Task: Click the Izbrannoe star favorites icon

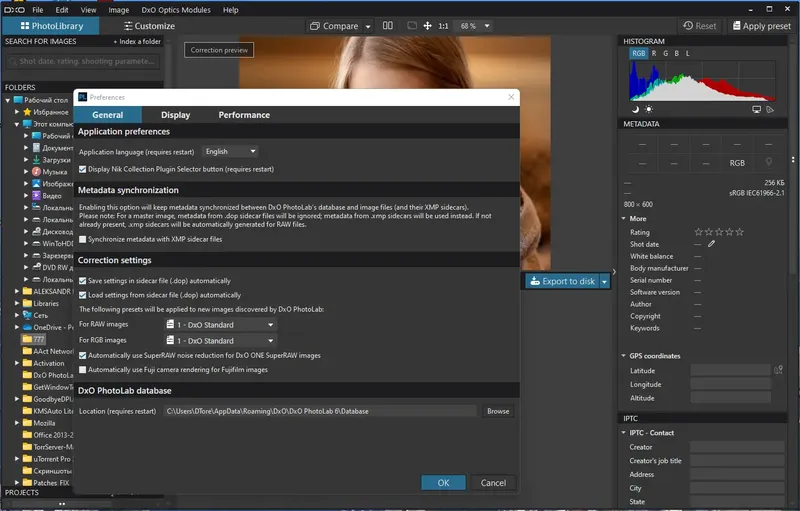Action: (27, 112)
